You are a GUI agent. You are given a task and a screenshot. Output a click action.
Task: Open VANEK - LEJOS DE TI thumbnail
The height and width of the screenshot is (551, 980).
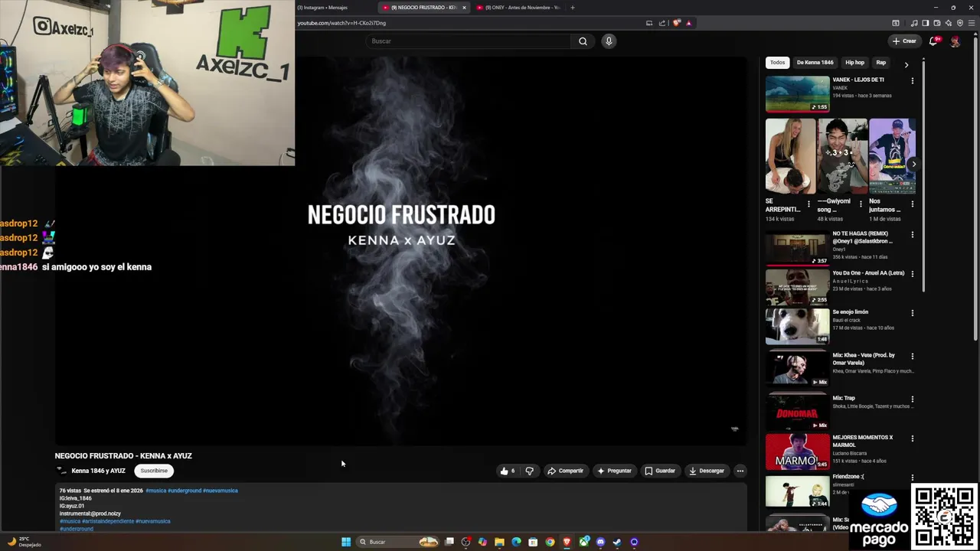pos(797,93)
